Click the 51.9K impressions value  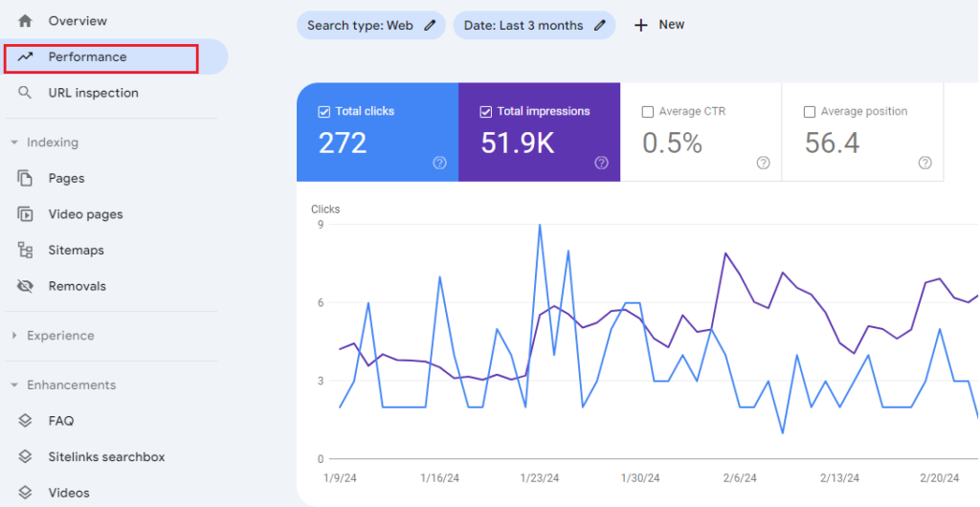[x=518, y=143]
